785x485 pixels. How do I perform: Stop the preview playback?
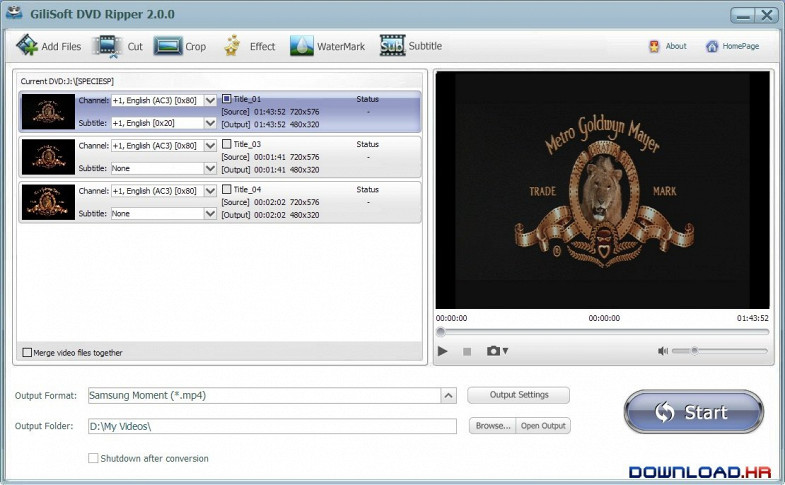[467, 352]
